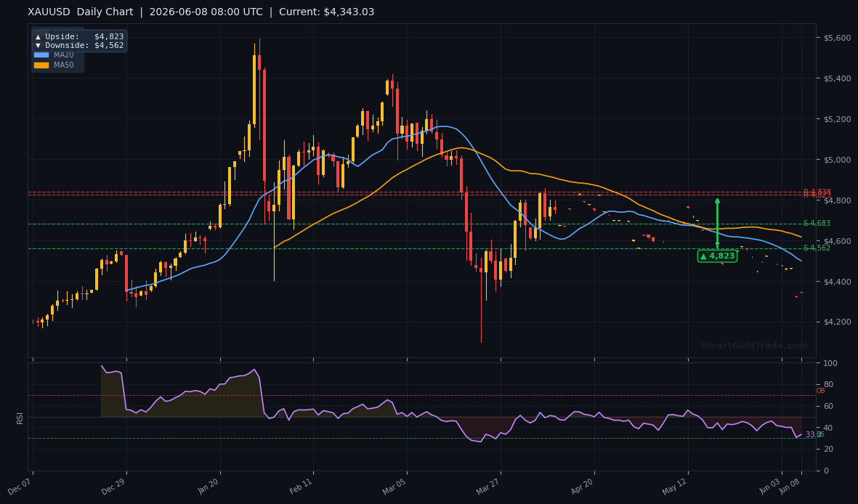Click the $4,200 price axis label
Viewport: 858px width, 504px height.
click(x=837, y=322)
